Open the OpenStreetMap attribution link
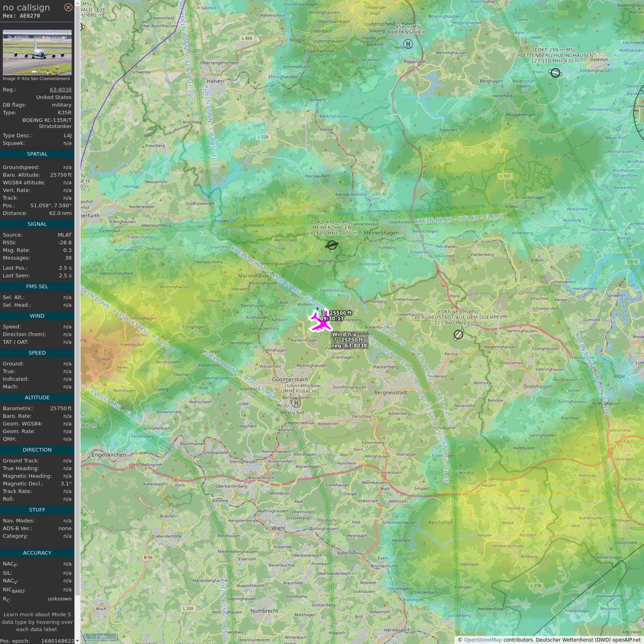This screenshot has height=644, width=644. click(x=483, y=640)
